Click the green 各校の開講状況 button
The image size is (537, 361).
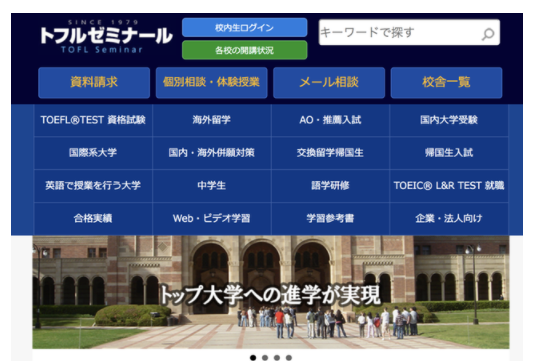tap(245, 50)
